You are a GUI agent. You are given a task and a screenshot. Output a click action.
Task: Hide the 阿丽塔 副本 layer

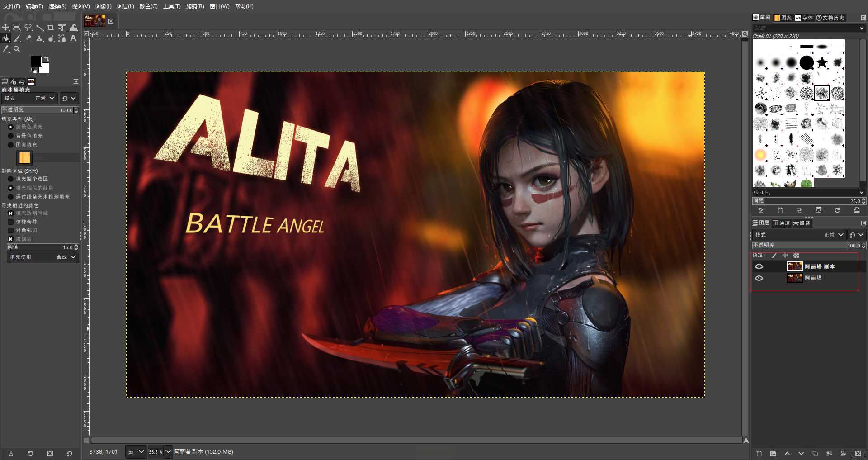759,266
